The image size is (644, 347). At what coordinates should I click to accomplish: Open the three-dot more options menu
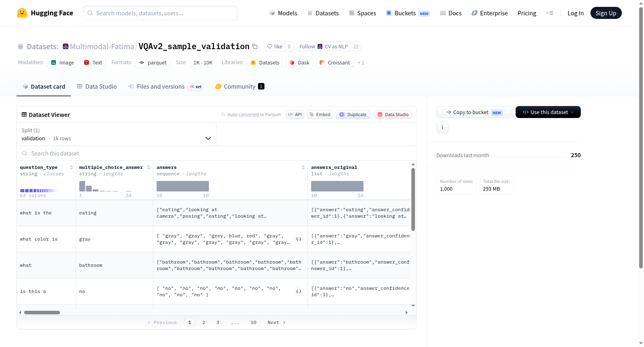coord(442,127)
